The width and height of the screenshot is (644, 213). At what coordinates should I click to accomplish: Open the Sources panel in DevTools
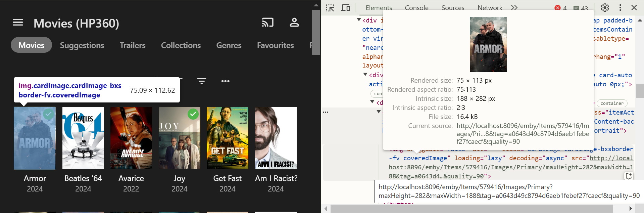[453, 7]
